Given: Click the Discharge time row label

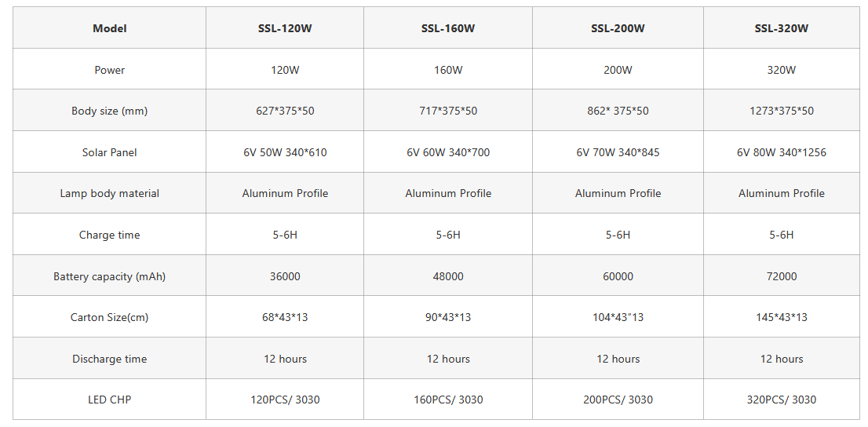Looking at the screenshot, I should pos(110,359).
